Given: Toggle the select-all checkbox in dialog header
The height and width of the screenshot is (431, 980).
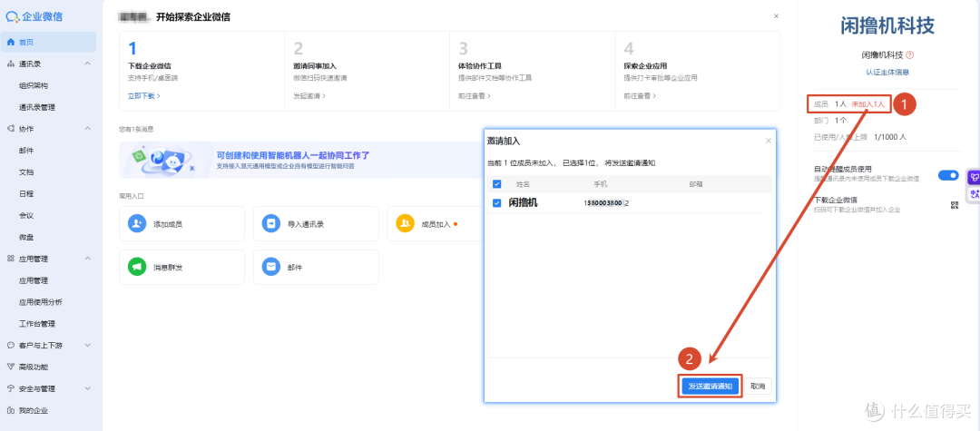Looking at the screenshot, I should tap(497, 184).
